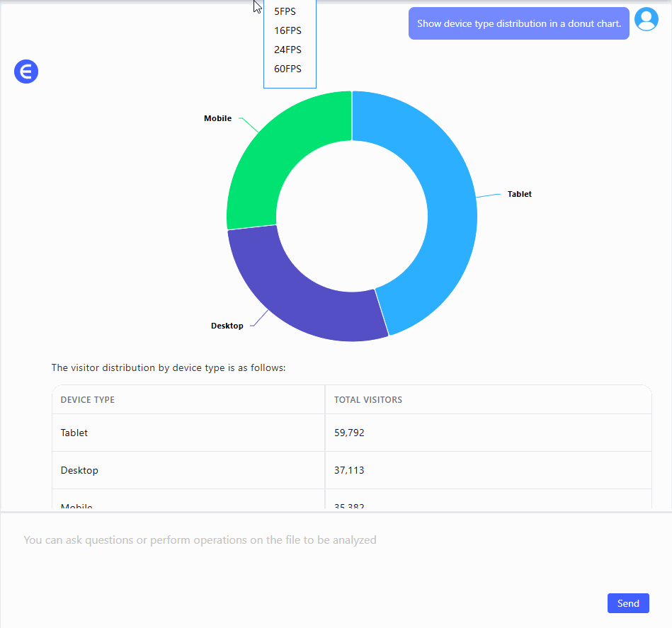Click the Desktop row in the table
The image size is (672, 628).
(79, 470)
